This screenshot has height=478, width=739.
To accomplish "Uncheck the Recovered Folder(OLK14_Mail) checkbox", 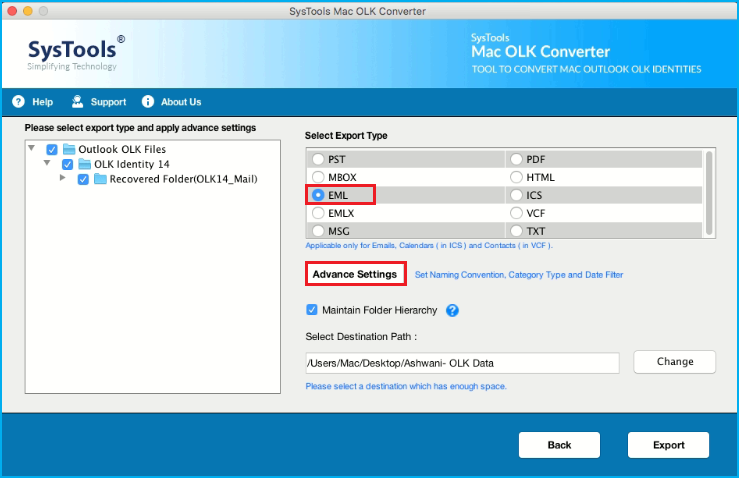I will pos(83,180).
